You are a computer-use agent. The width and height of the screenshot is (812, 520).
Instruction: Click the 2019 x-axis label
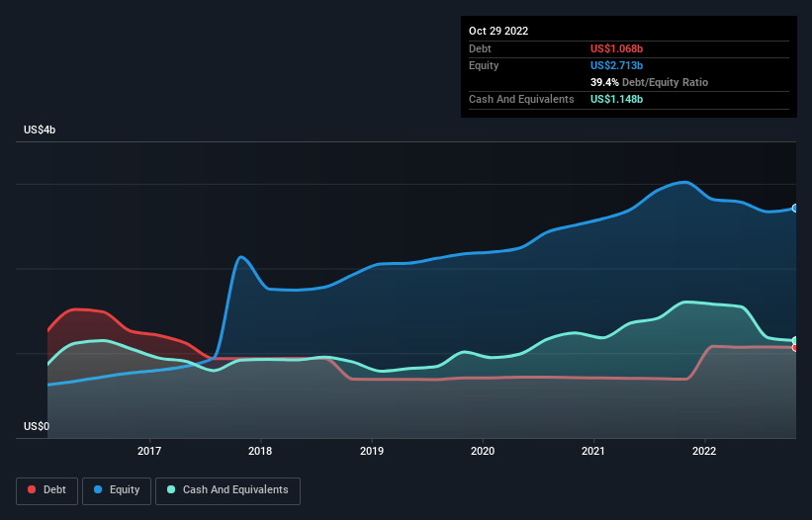tap(372, 451)
